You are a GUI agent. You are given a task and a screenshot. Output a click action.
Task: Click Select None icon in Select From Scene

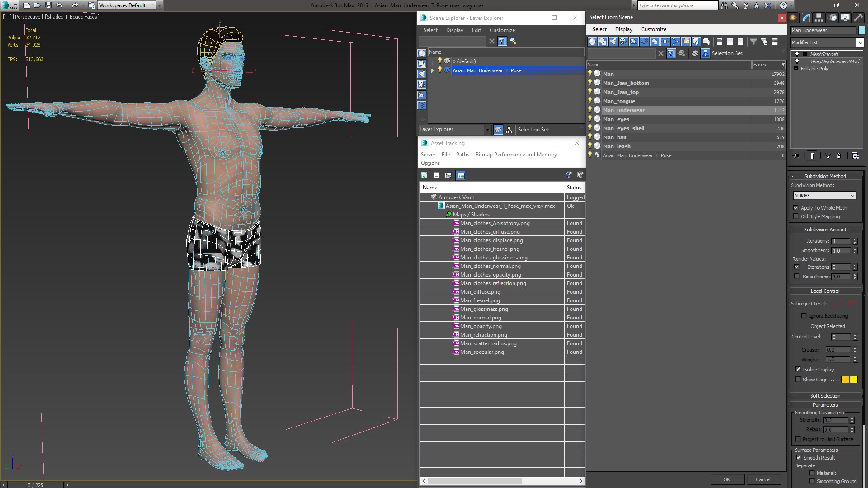[x=730, y=42]
